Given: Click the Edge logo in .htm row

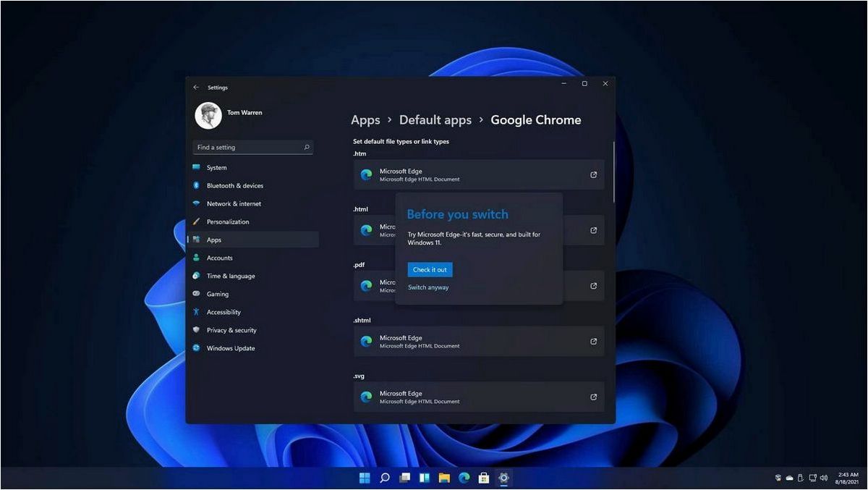Looking at the screenshot, I should (366, 174).
